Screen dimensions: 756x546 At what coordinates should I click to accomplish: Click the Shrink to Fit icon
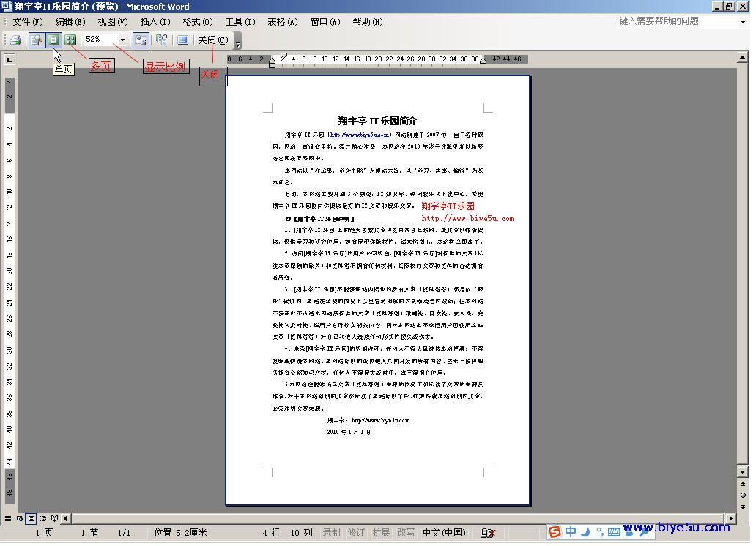(x=163, y=40)
